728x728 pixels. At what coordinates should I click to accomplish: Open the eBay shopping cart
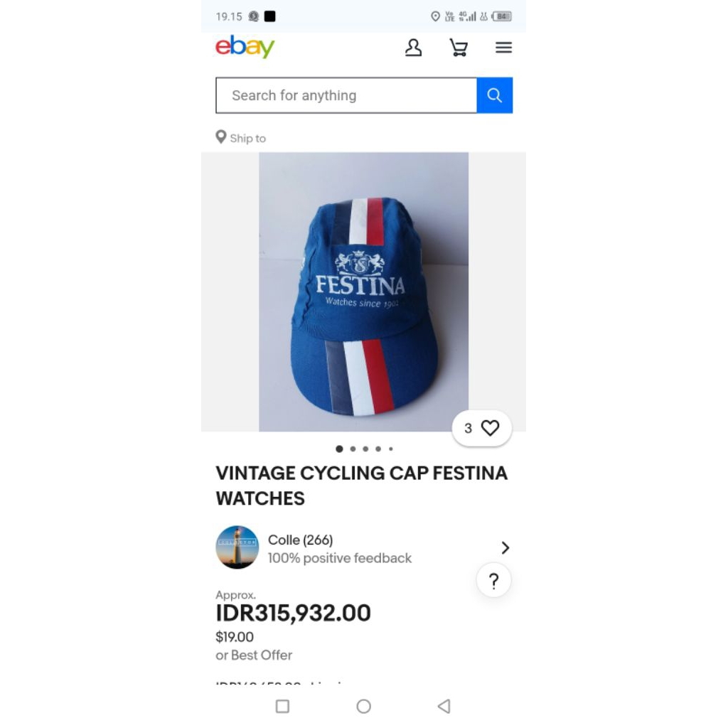pyautogui.click(x=459, y=48)
